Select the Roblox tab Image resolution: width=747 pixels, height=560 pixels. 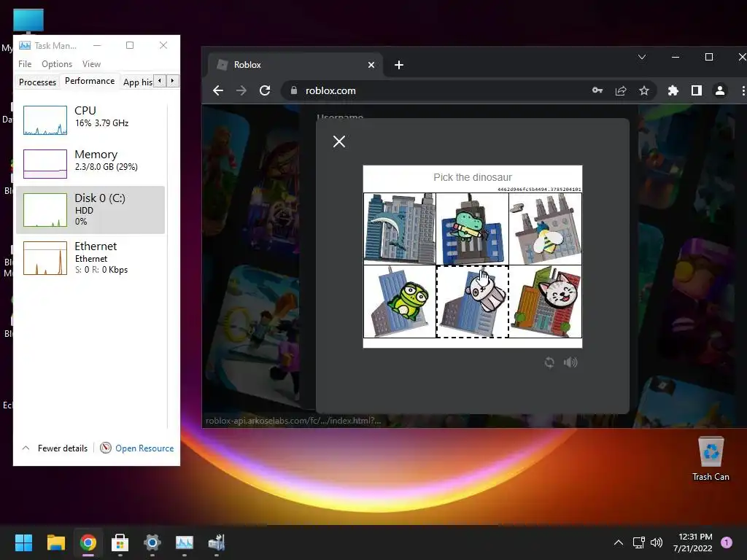click(x=295, y=65)
